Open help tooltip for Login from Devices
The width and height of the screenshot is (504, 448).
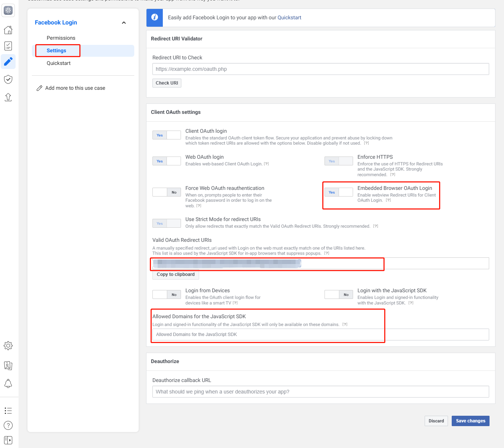click(x=235, y=303)
